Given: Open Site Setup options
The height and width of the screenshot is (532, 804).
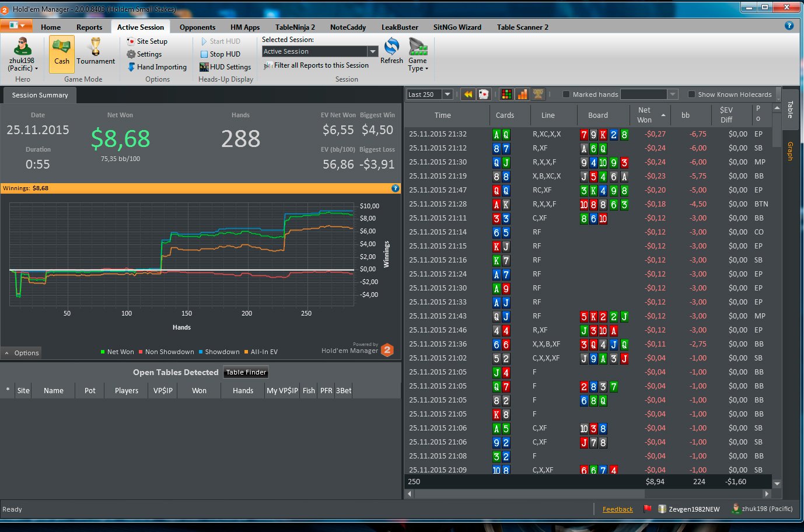Looking at the screenshot, I should 147,41.
